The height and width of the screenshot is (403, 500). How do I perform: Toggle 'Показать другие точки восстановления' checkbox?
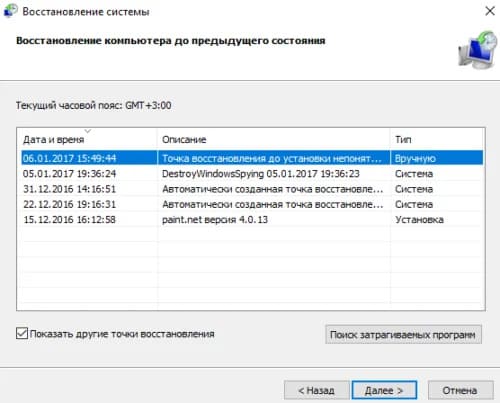coord(22,333)
